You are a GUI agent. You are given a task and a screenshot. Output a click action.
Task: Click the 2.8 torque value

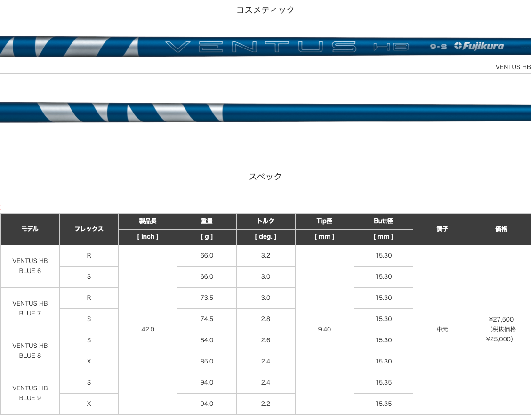[x=265, y=319]
